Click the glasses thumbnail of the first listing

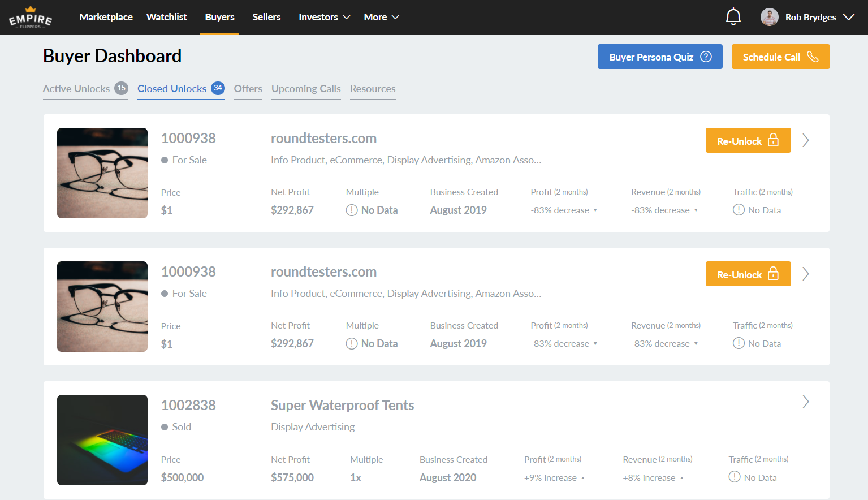102,173
